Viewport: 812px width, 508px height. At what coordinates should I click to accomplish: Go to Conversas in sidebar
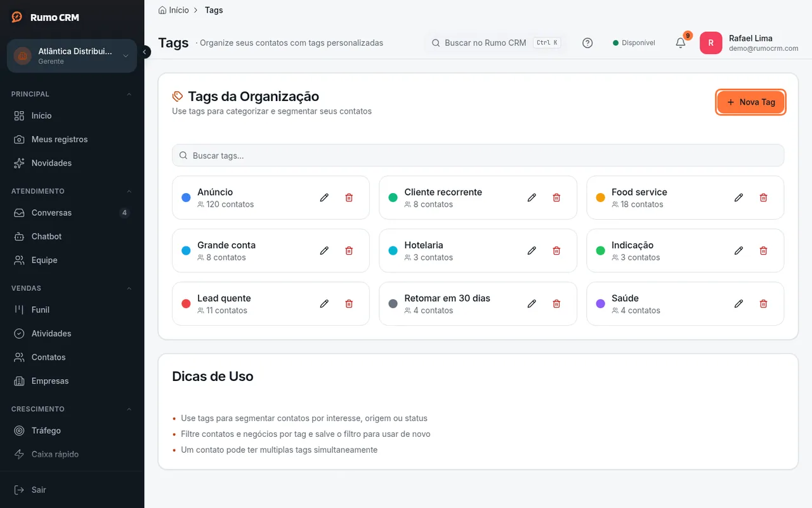coord(72,213)
